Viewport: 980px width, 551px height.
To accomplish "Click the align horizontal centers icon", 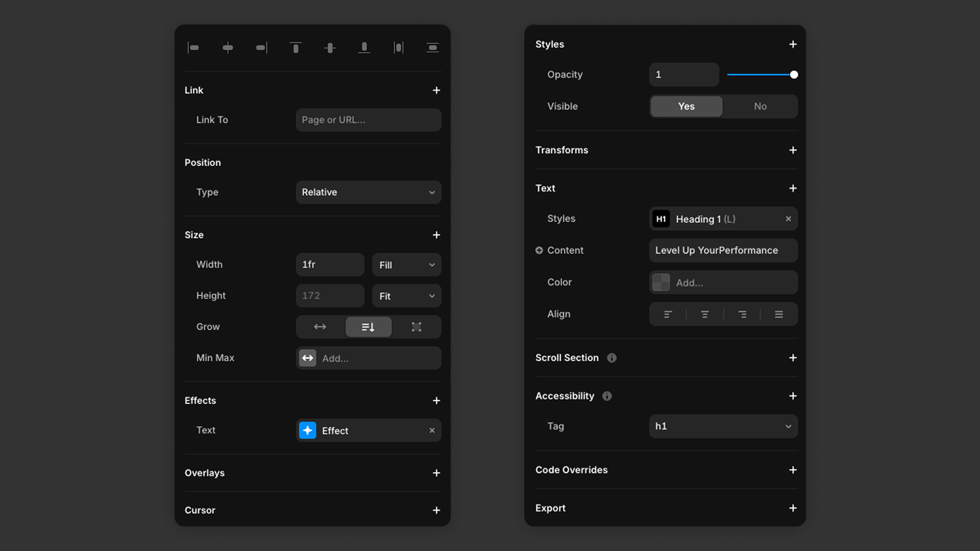I will point(228,48).
